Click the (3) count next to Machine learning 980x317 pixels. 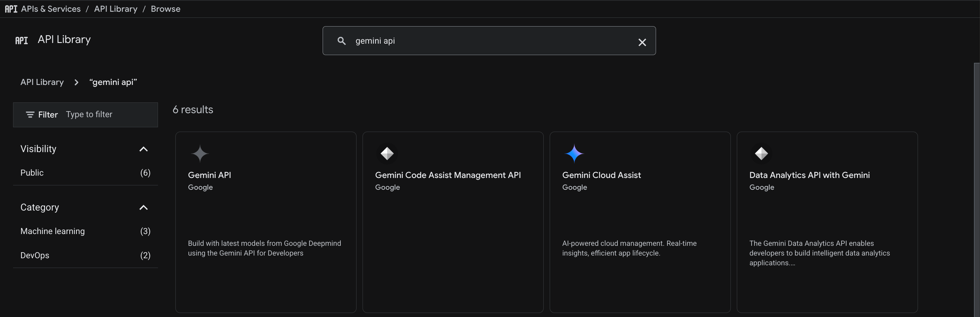coord(145,231)
